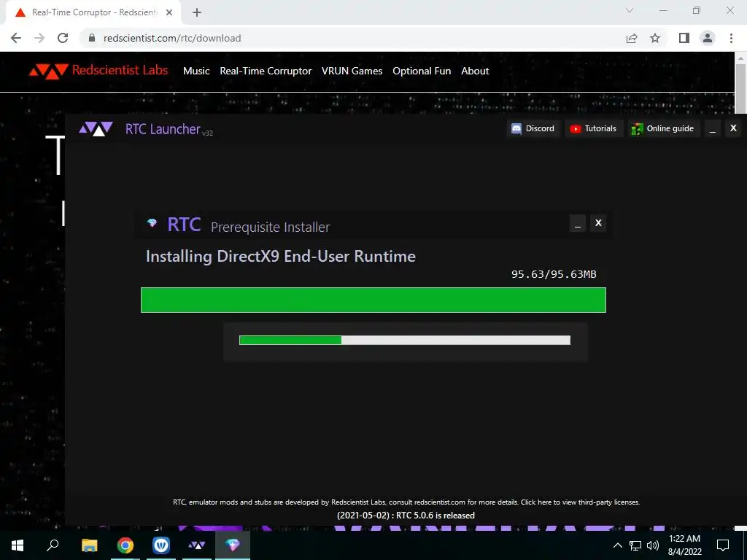Image resolution: width=747 pixels, height=560 pixels.
Task: Open the network status tray icon
Action: tap(635, 545)
